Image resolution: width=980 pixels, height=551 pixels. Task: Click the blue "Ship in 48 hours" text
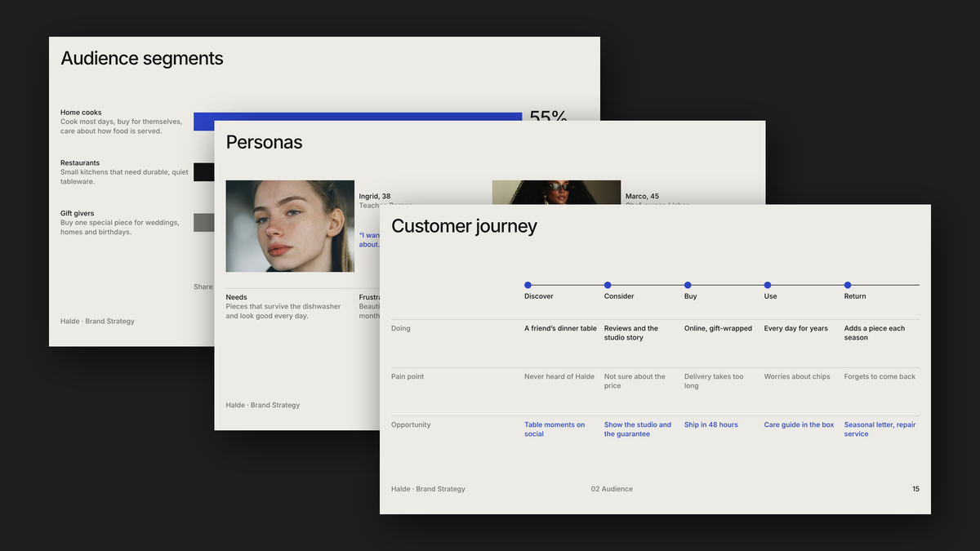710,424
